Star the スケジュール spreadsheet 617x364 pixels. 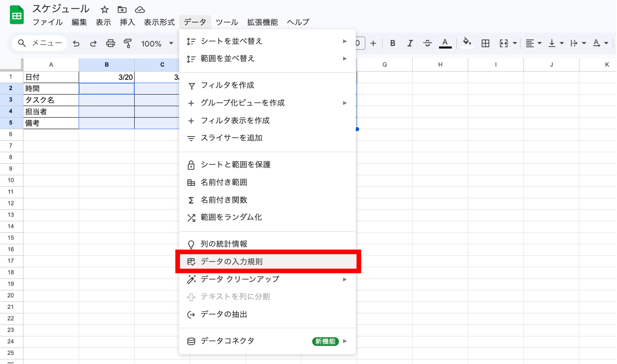tap(104, 10)
